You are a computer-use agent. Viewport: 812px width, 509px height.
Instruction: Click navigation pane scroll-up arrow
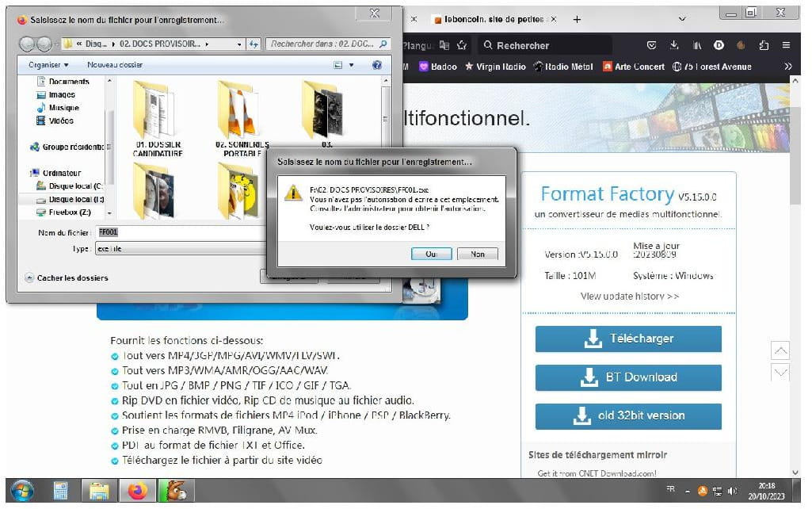tap(109, 81)
